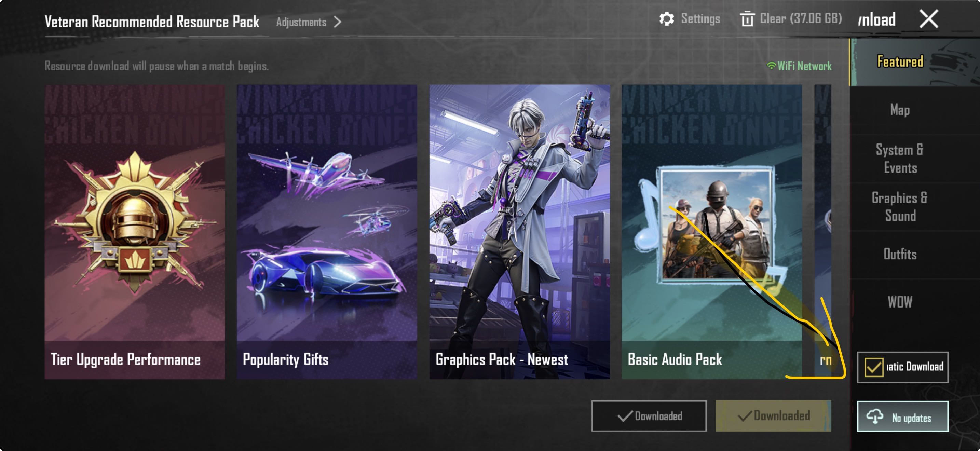Select the WOW tab in sidebar

(x=899, y=302)
